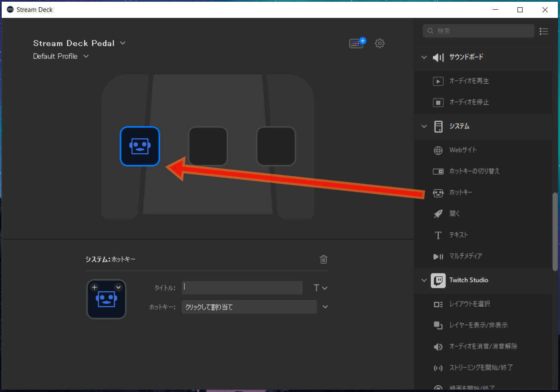Viewport: 560px width, 392px height.
Task: Click the Stream Deck title bar app icon
Action: 10,9
